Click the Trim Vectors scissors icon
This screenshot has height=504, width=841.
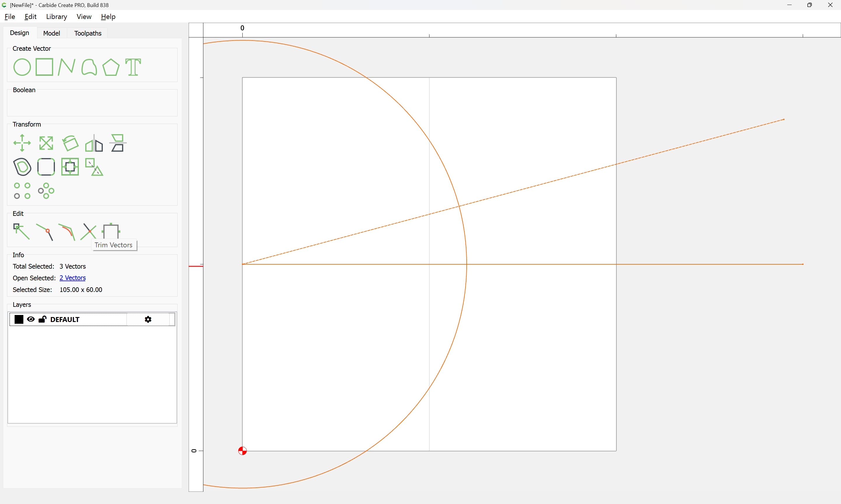(x=88, y=232)
